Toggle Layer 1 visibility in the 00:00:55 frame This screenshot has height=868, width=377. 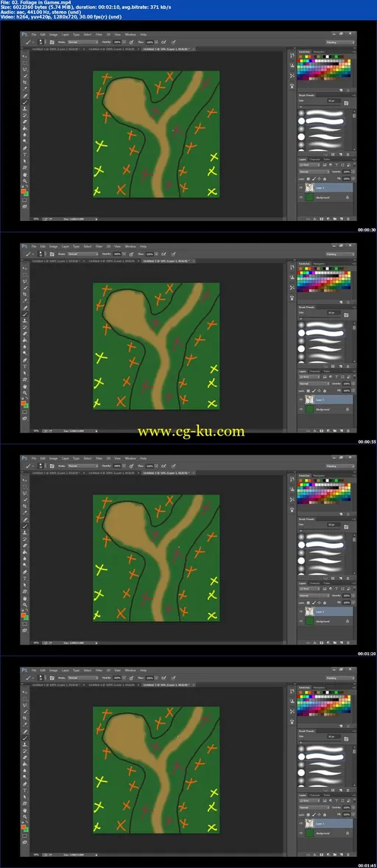[x=300, y=399]
